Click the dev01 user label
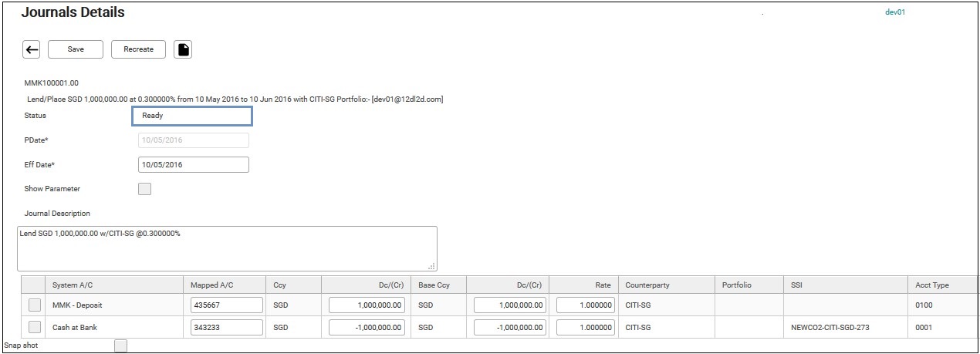The width and height of the screenshot is (980, 354). [x=894, y=12]
